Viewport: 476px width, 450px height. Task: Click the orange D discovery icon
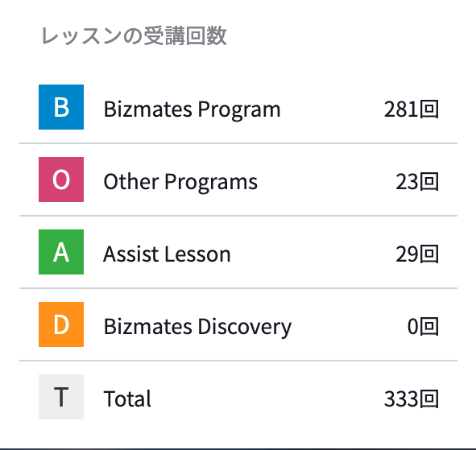[61, 324]
